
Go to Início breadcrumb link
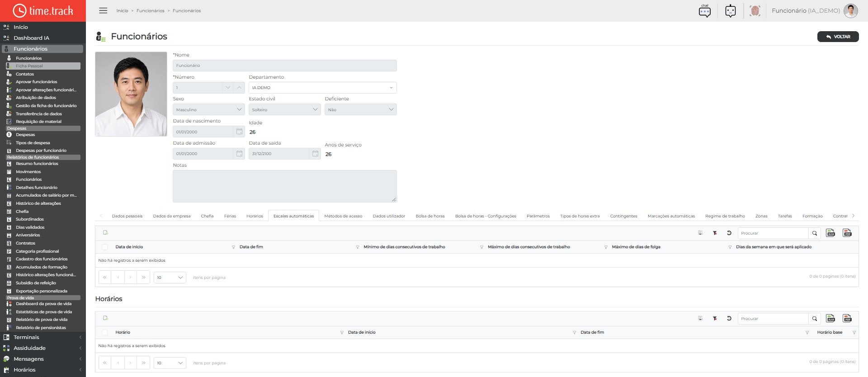point(122,11)
